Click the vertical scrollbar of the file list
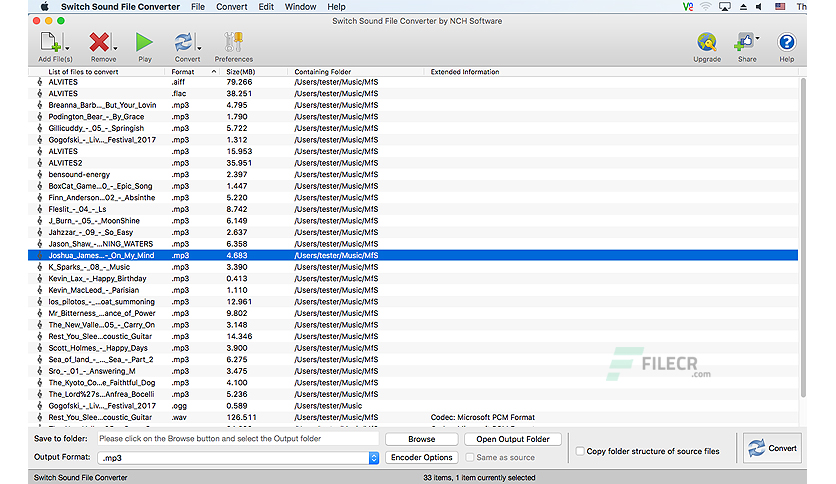Viewport: 836px width, 484px height. point(803,237)
